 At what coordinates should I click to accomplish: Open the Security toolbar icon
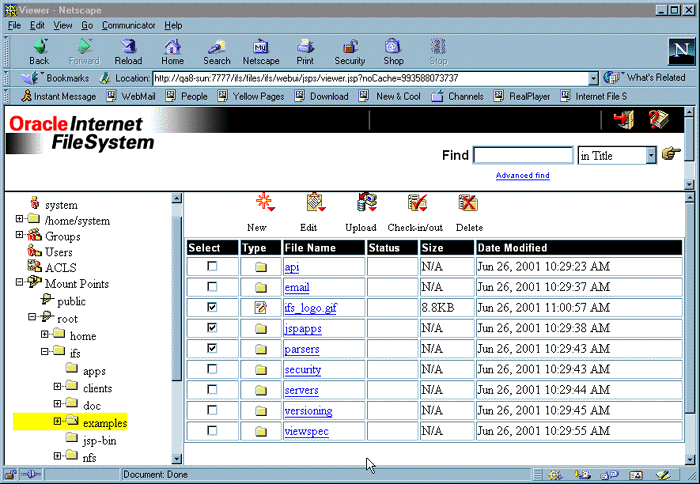coord(350,46)
